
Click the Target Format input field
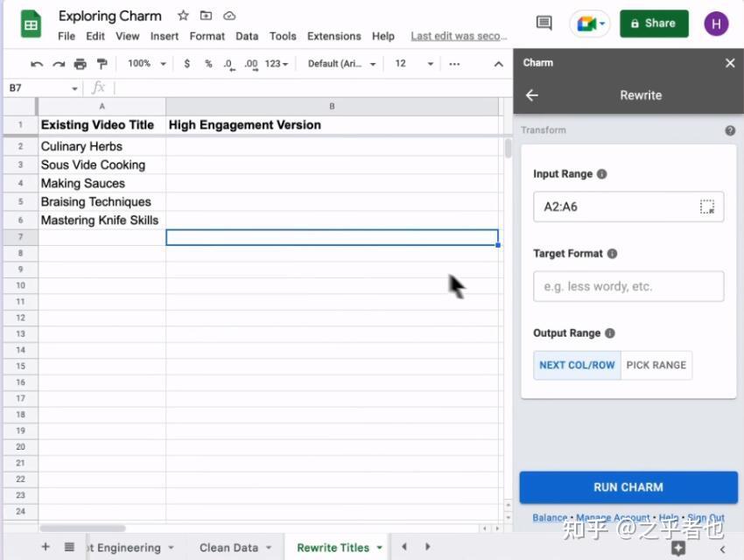[628, 286]
